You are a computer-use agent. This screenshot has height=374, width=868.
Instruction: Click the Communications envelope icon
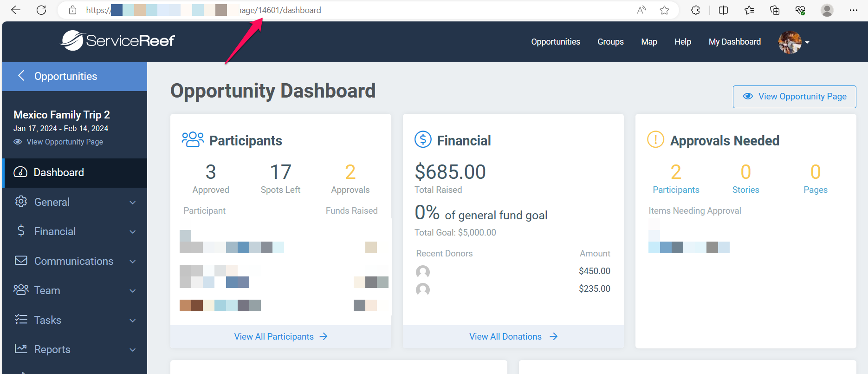click(21, 260)
